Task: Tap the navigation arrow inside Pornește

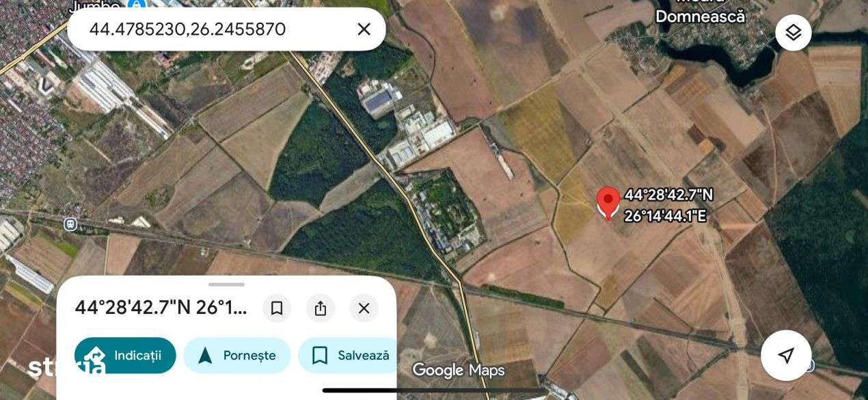Action: pyautogui.click(x=204, y=356)
